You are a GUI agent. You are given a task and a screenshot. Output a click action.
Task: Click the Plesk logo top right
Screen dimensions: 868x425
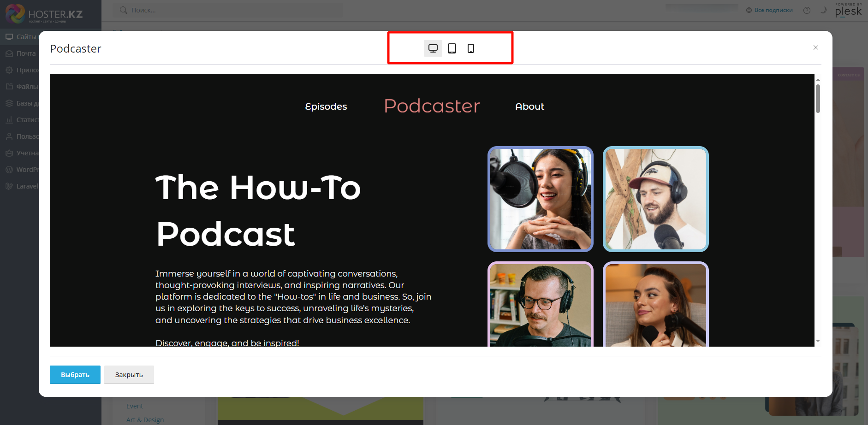point(848,10)
